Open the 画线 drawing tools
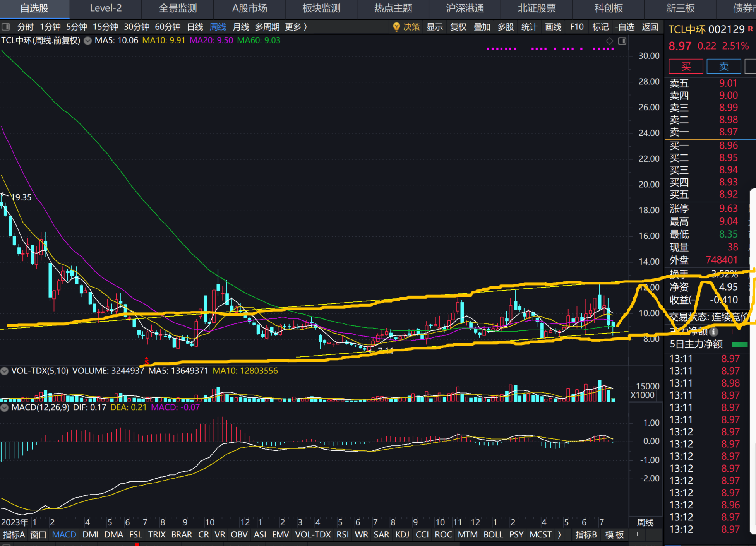Image resolution: width=756 pixels, height=546 pixels. [553, 27]
